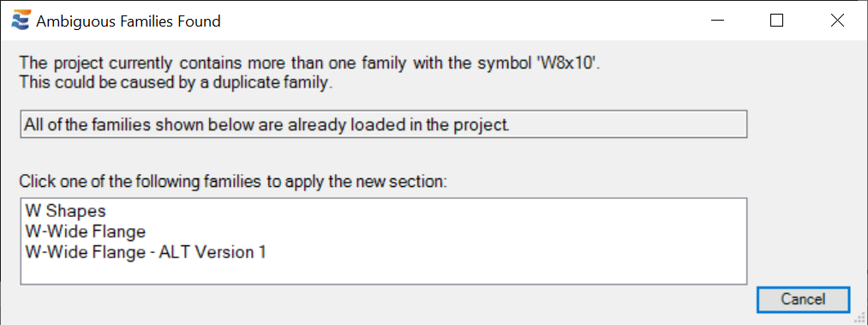Click empty space below the family list entries
The height and width of the screenshot is (325, 868).
coord(384,272)
